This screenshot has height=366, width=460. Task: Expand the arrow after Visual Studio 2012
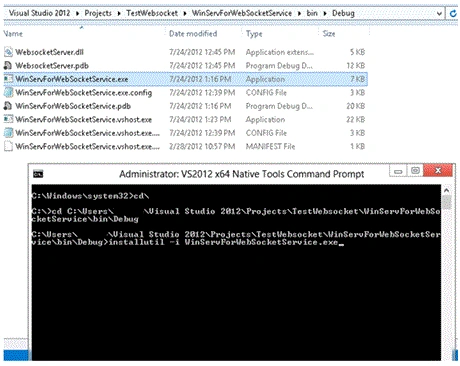click(x=77, y=13)
